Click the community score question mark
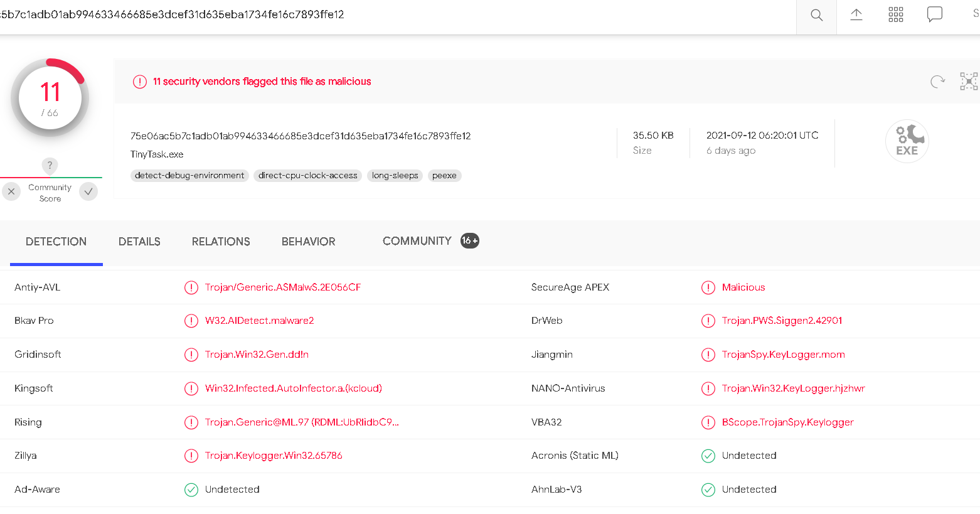The image size is (980, 514). tap(50, 165)
